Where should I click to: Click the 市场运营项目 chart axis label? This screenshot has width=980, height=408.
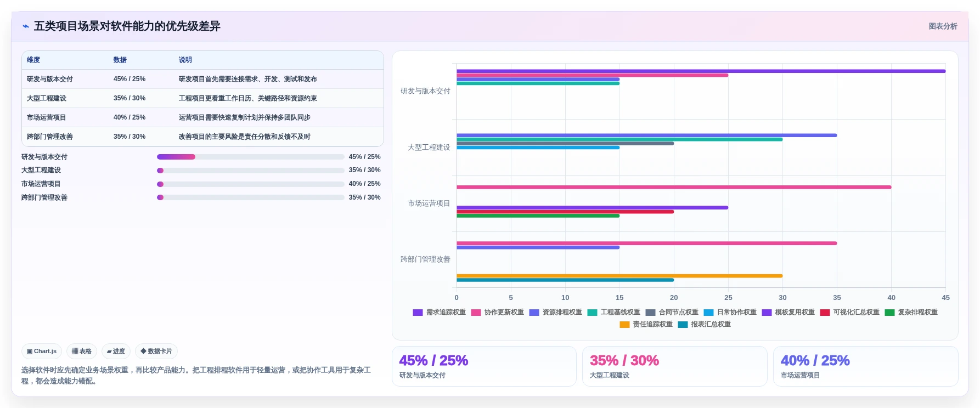429,203
